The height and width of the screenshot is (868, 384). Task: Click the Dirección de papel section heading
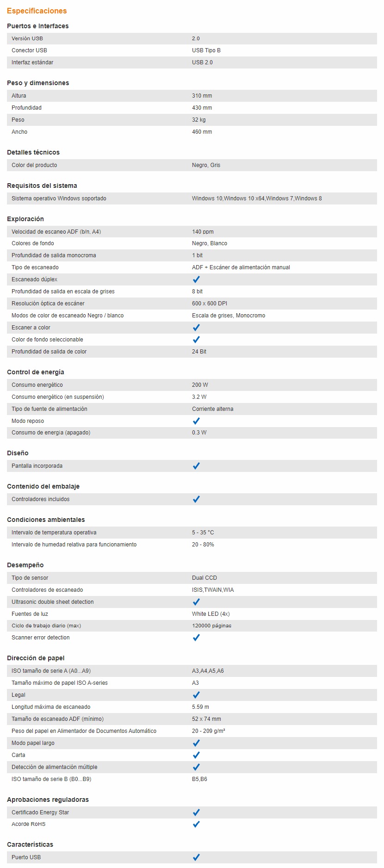pos(36,658)
